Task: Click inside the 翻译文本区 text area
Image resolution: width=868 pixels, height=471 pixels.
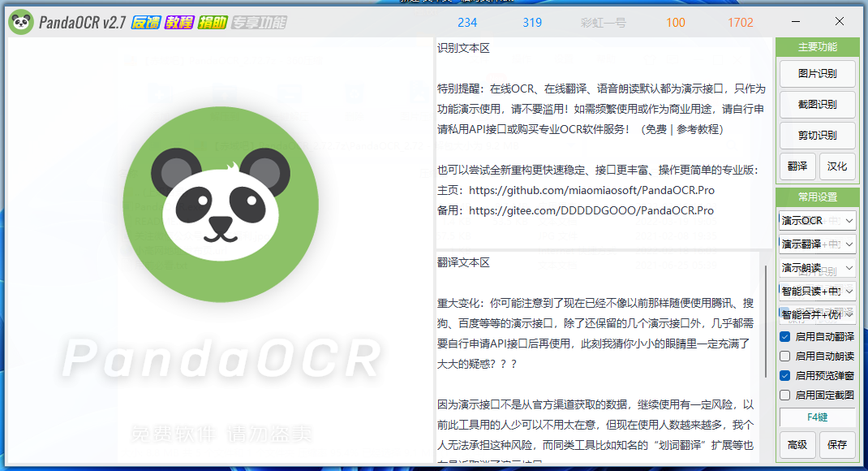Action: pos(599,357)
